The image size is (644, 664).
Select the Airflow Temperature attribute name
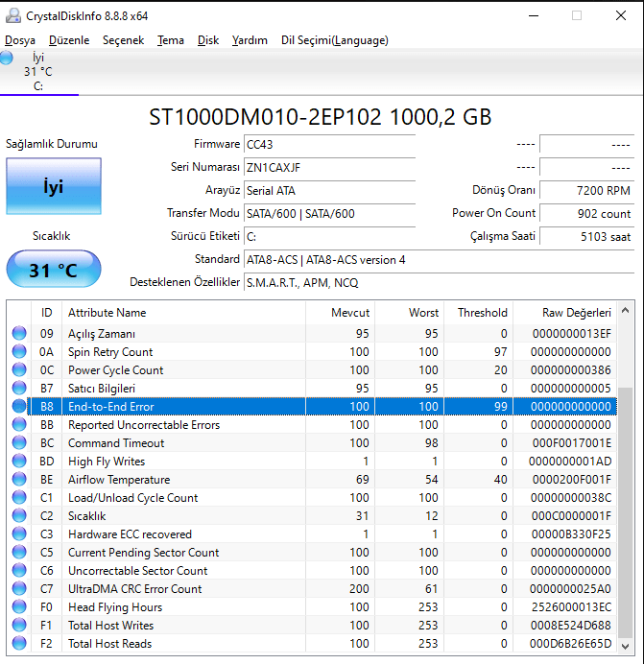[x=119, y=480]
